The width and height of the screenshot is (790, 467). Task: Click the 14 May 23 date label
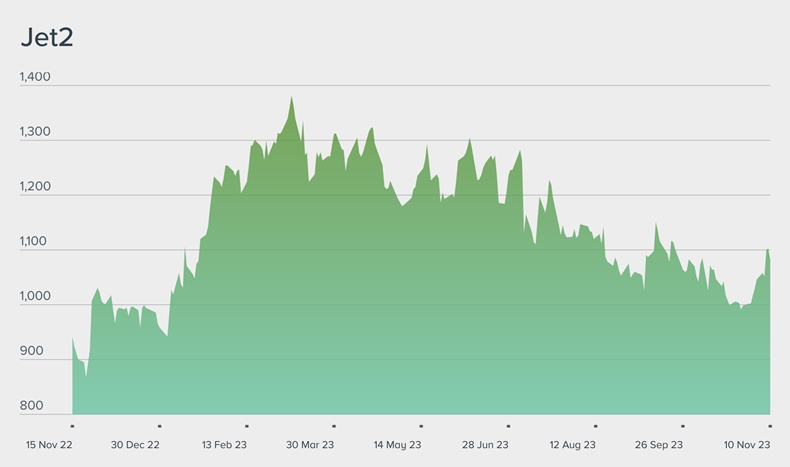point(398,445)
